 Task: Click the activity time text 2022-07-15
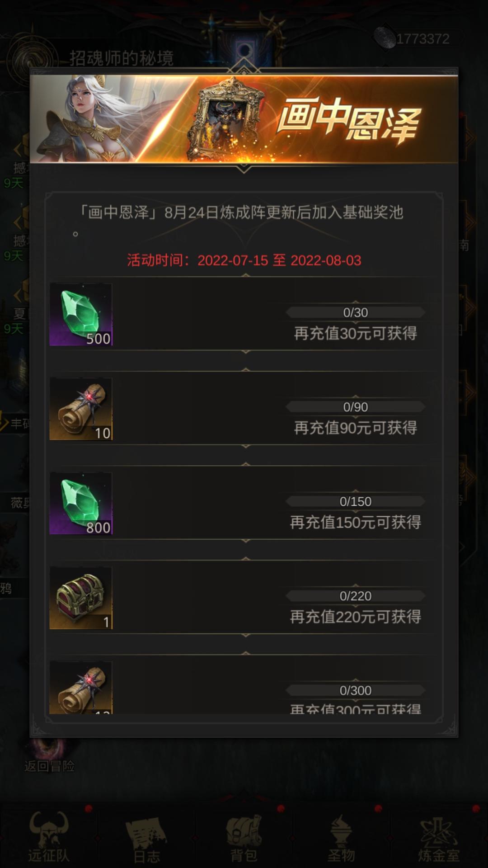233,260
